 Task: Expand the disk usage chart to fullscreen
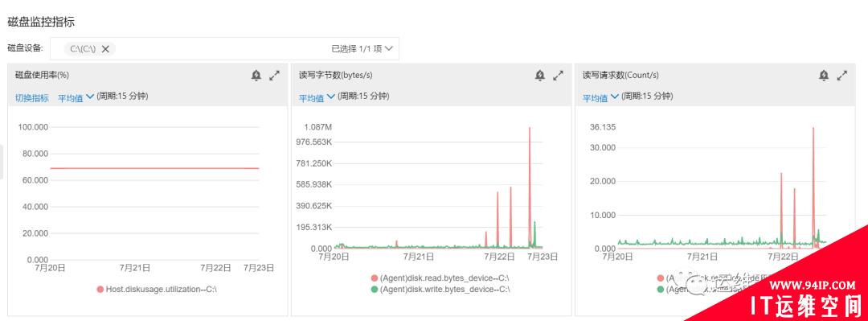(275, 76)
